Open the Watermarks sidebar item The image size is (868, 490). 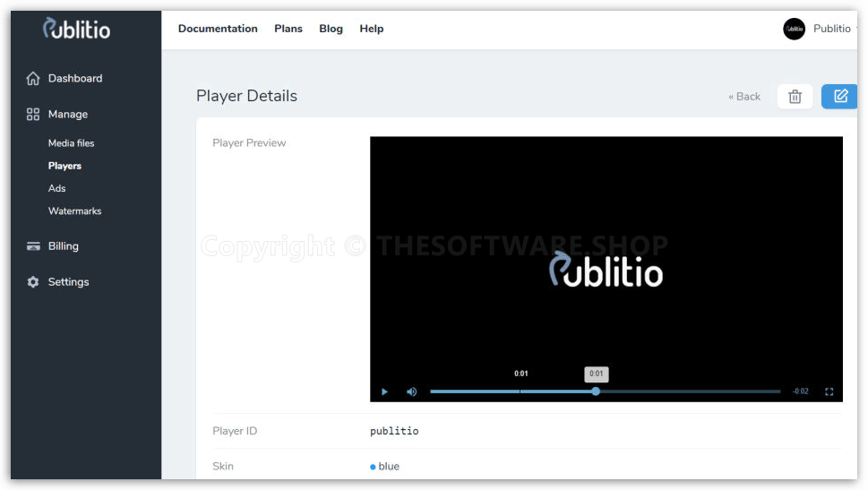74,211
